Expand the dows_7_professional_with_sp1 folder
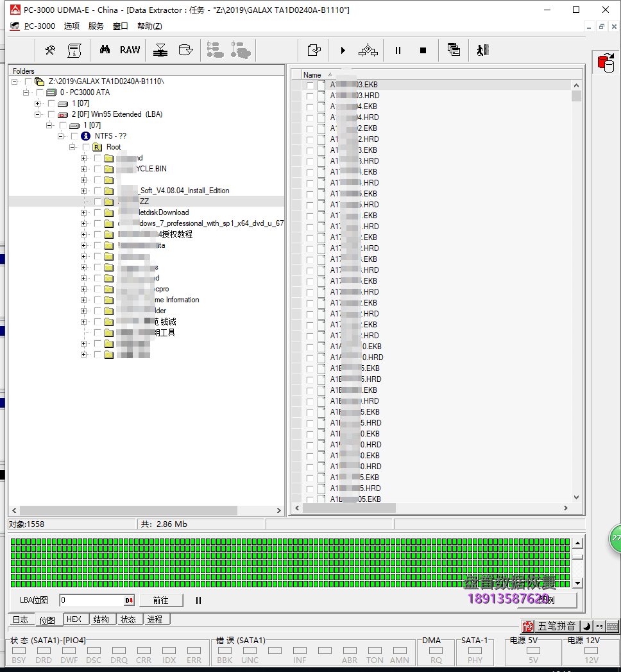 point(84,224)
